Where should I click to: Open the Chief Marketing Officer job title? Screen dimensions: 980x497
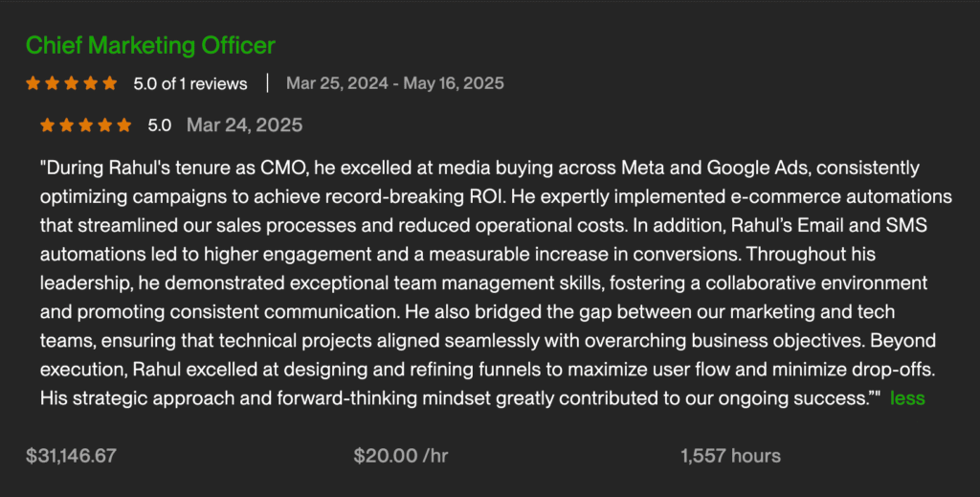click(150, 45)
